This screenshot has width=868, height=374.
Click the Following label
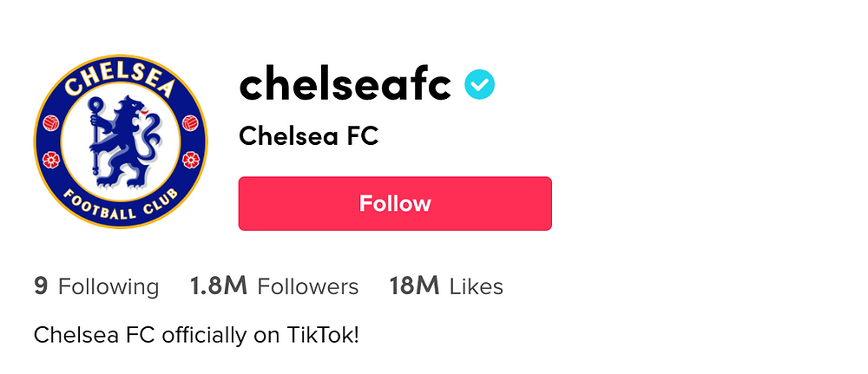(108, 288)
